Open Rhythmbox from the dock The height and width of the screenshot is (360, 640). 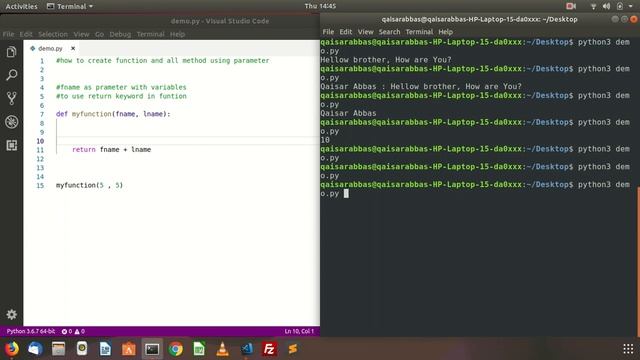pos(82,349)
